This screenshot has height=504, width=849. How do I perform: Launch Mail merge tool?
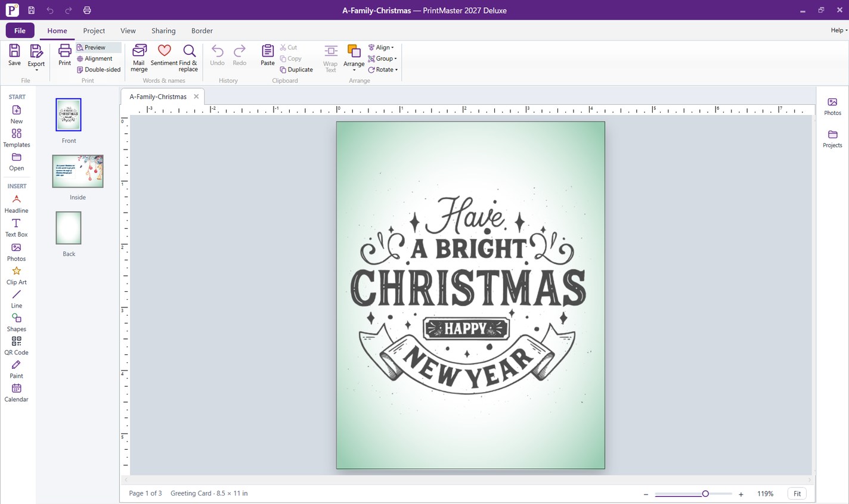tap(139, 58)
